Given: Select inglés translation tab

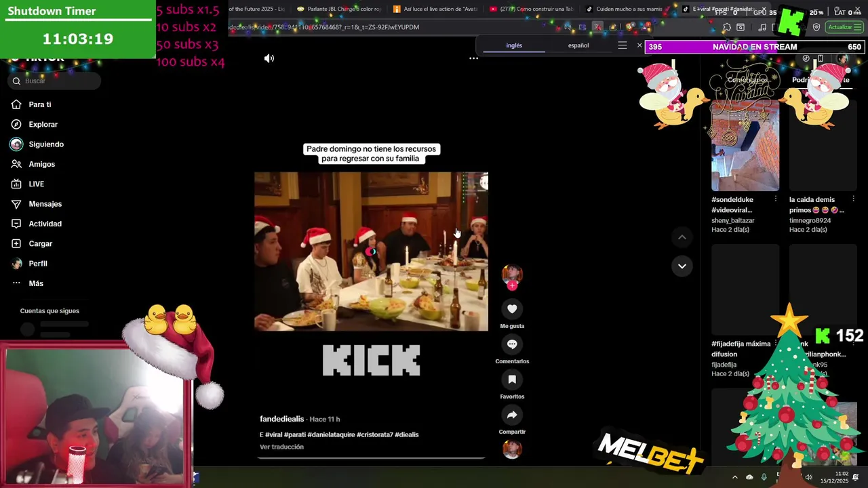Looking at the screenshot, I should pyautogui.click(x=514, y=45).
